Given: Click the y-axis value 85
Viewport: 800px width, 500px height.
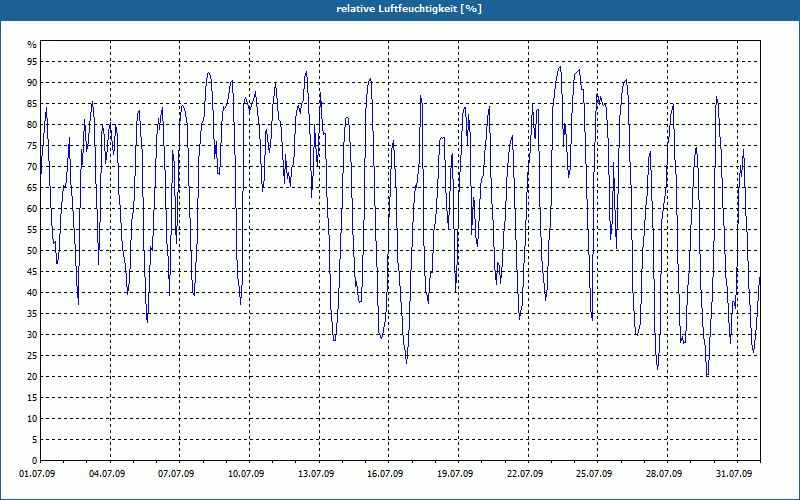Looking at the screenshot, I should tap(32, 104).
